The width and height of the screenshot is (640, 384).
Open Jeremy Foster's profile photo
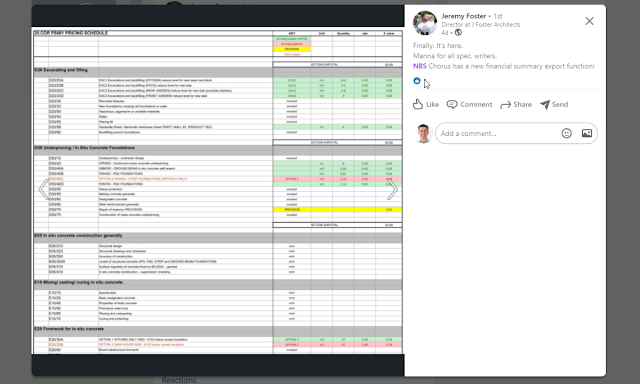pyautogui.click(x=425, y=23)
